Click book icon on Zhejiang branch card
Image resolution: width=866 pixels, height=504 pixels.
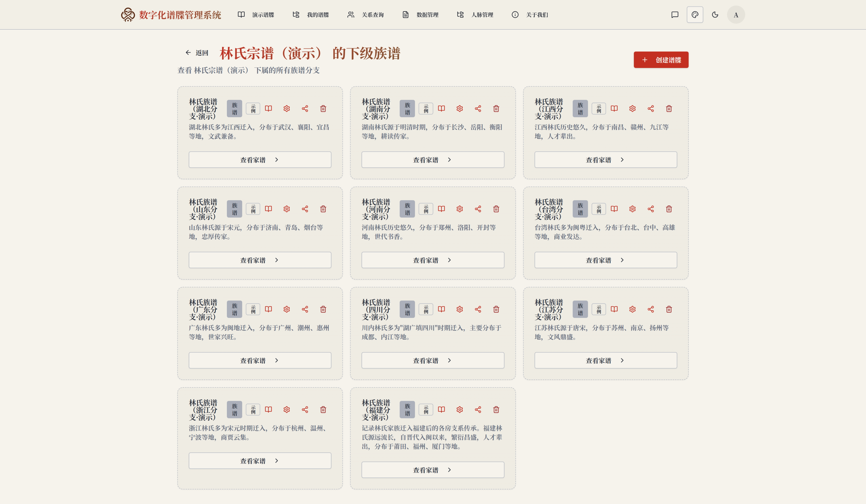click(268, 409)
